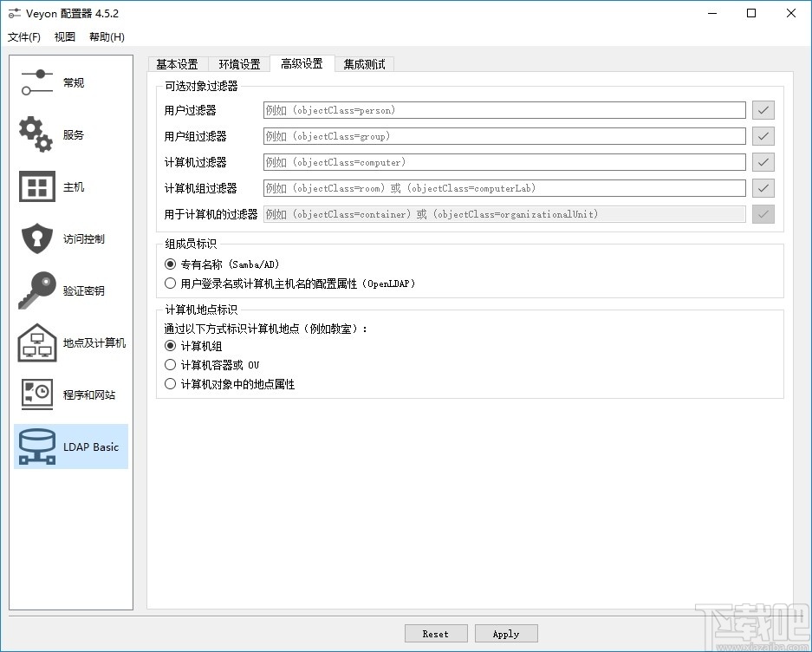812x652 pixels.
Task: Click the test button beside 用户过滤器
Action: point(763,110)
